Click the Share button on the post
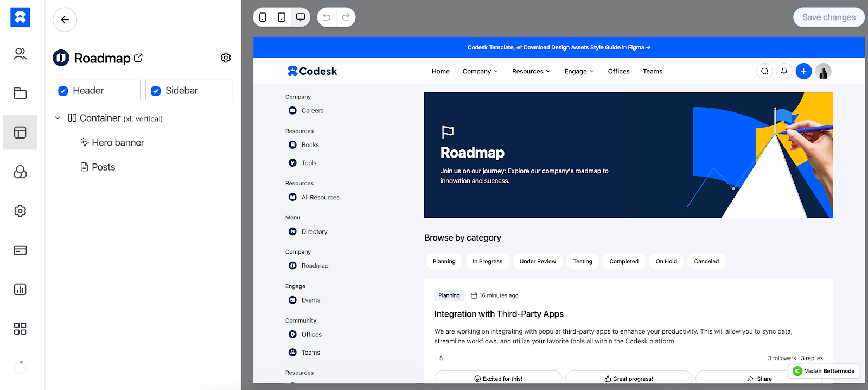868x390 pixels. pos(759,378)
